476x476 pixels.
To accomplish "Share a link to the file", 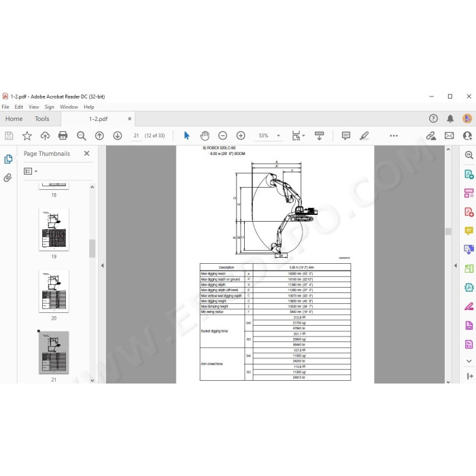I will tap(430, 136).
